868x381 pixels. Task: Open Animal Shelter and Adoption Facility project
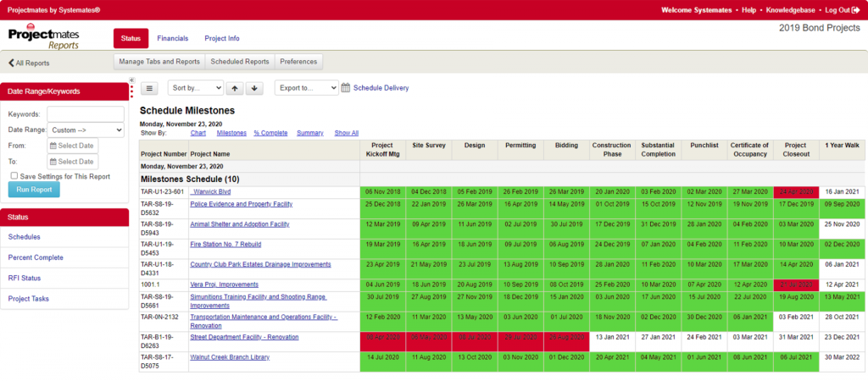click(240, 224)
